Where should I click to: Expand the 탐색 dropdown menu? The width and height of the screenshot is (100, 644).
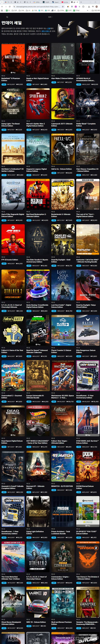coord(50,17)
